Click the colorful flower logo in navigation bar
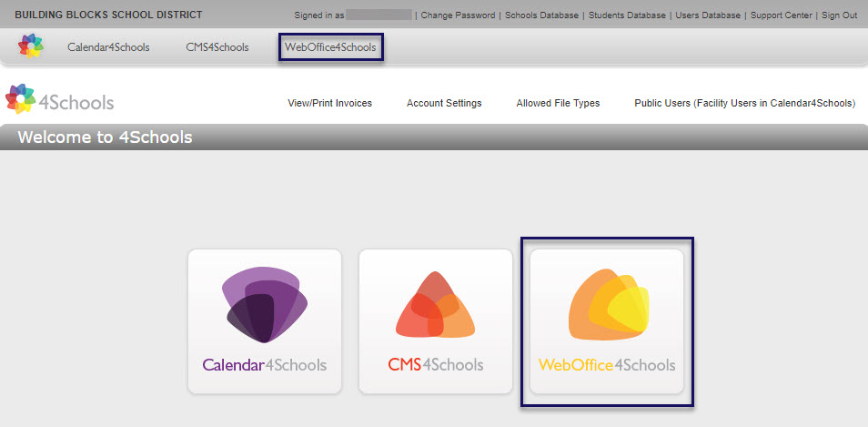 [x=30, y=46]
